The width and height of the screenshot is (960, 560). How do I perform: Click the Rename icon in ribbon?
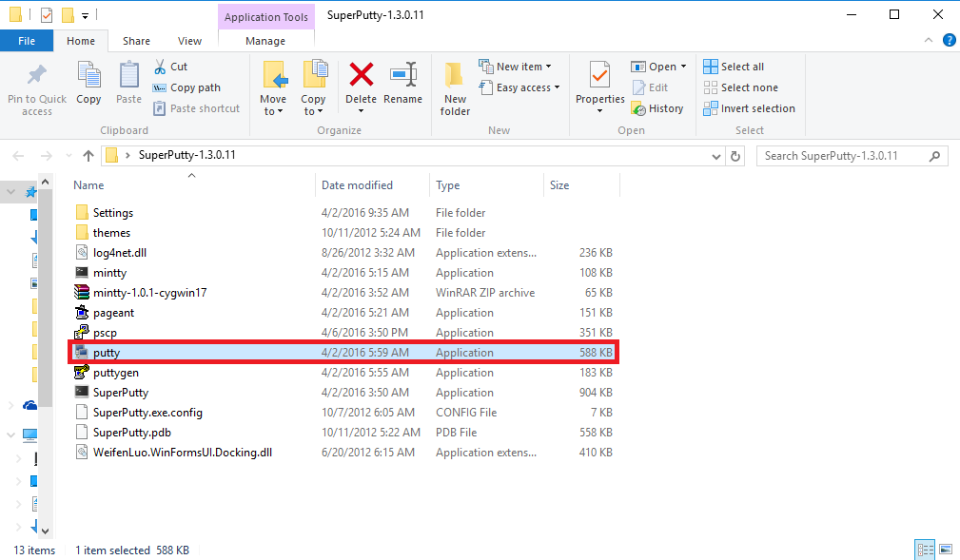click(403, 75)
